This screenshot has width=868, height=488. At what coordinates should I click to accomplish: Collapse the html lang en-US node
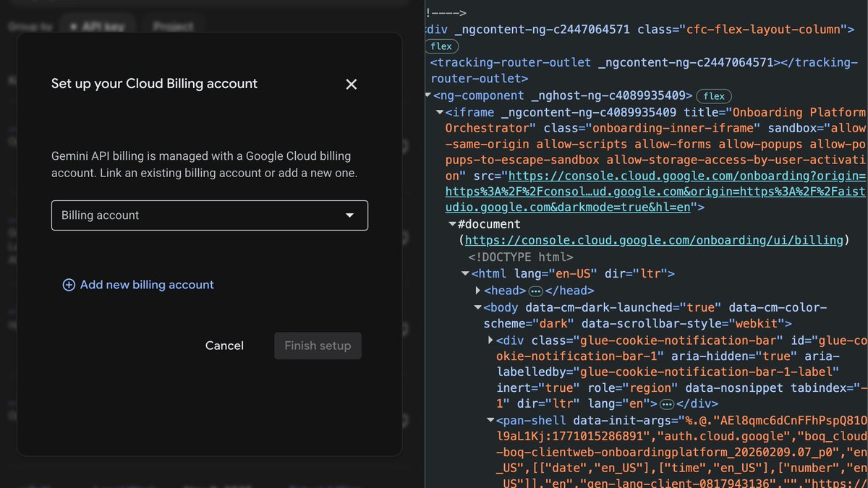click(x=465, y=273)
